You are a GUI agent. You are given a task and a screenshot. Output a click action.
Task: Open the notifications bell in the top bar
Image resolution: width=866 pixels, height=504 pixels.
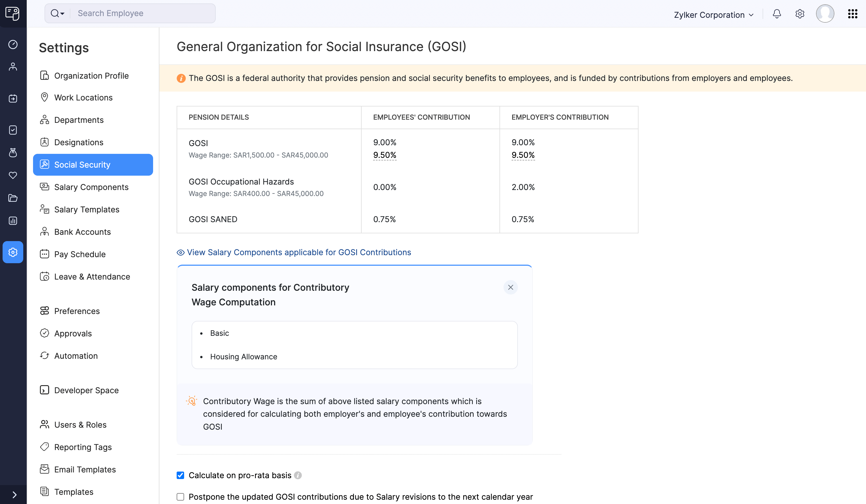777,14
